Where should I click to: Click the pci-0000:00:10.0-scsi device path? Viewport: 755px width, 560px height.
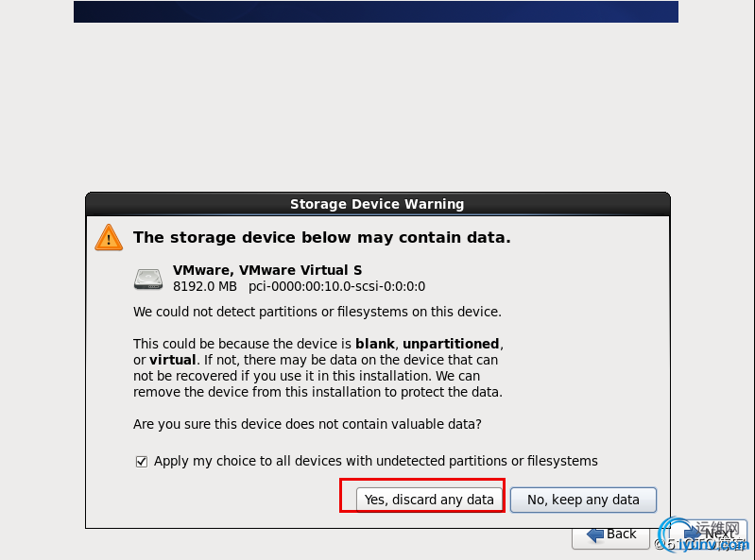click(336, 286)
